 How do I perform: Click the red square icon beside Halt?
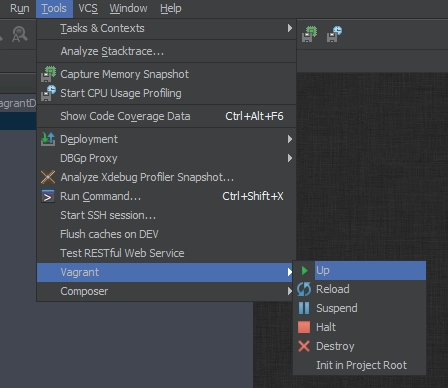tap(304, 327)
